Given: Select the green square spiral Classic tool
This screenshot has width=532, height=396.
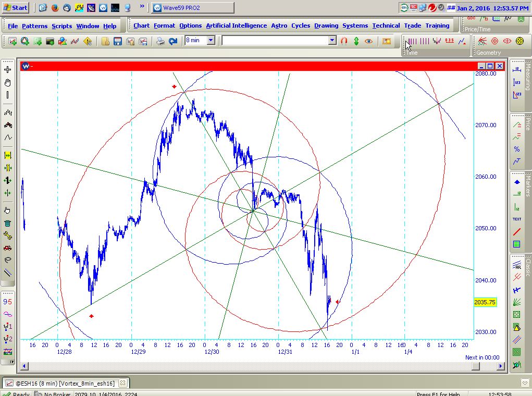Looking at the screenshot, I should 517,352.
